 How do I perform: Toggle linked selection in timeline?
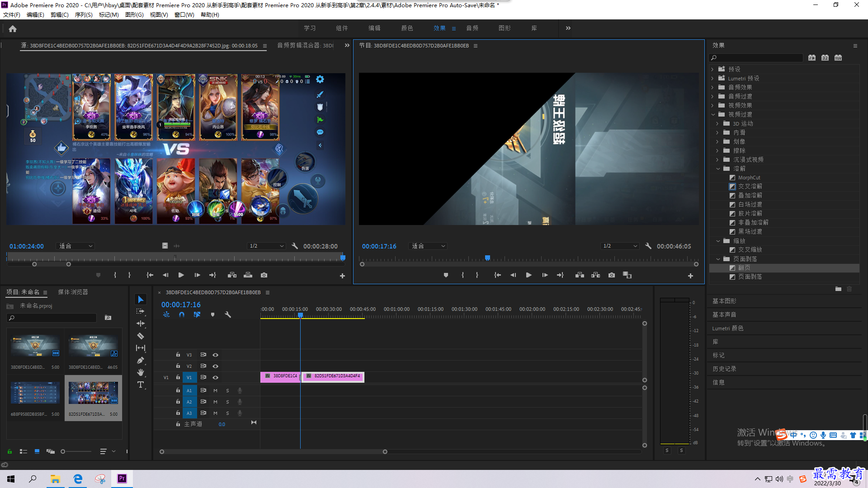[x=197, y=314]
